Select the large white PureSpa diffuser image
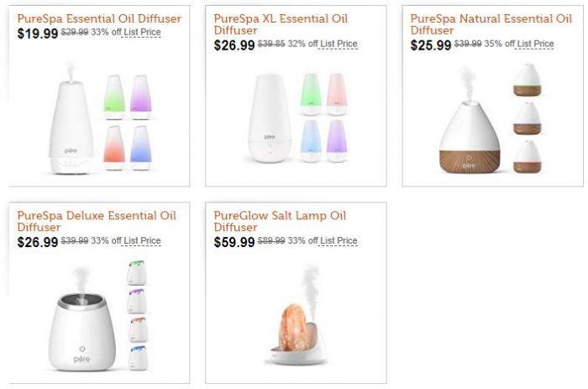 click(x=71, y=119)
